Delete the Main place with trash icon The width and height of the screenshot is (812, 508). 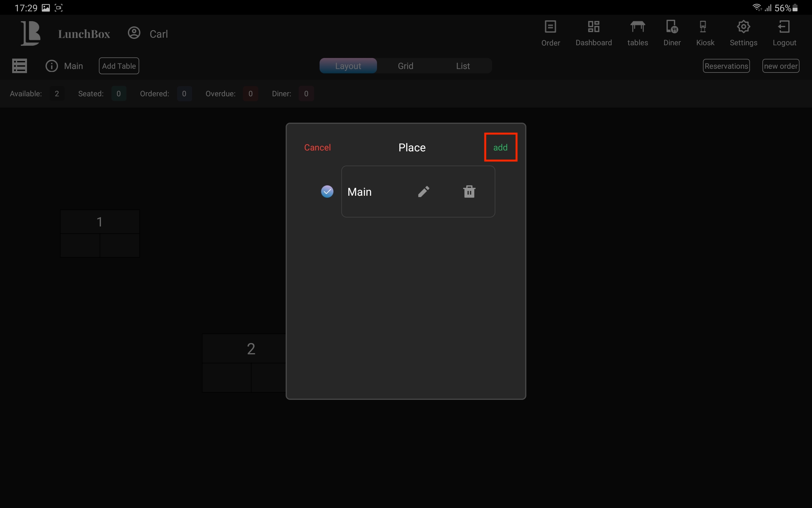coord(469,191)
